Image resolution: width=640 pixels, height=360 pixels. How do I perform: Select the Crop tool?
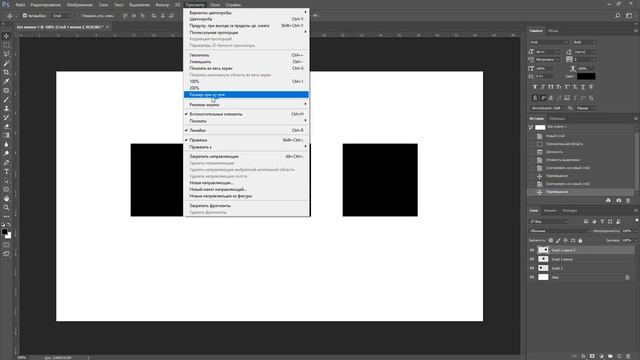pyautogui.click(x=6, y=72)
